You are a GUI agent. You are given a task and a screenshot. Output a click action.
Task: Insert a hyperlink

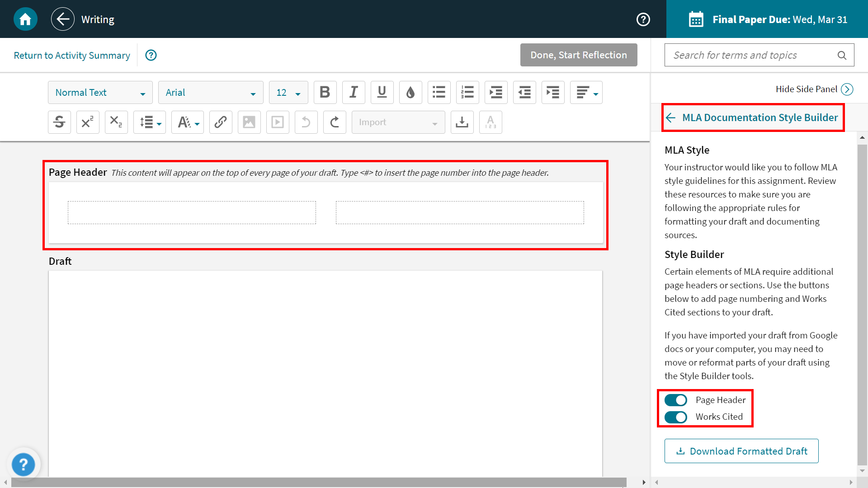tap(221, 122)
